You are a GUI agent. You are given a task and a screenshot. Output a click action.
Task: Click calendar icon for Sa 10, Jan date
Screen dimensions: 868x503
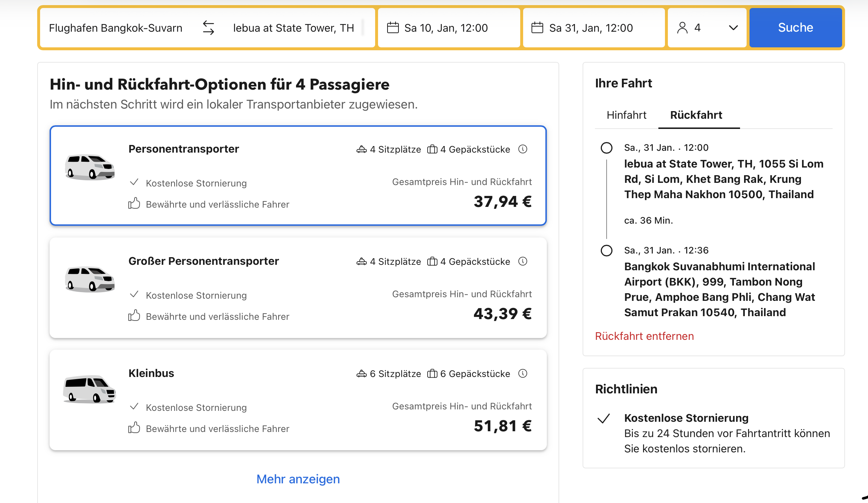coord(393,28)
